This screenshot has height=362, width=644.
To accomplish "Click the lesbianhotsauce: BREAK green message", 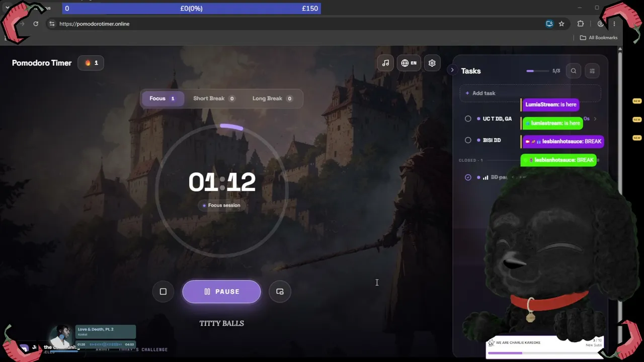I will point(558,160).
